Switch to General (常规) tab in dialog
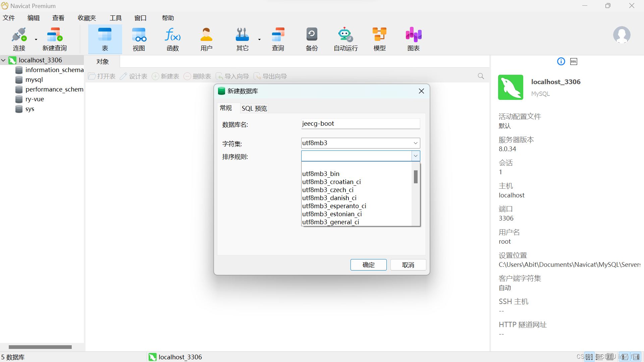Viewport: 644px width, 362px height. pyautogui.click(x=226, y=108)
